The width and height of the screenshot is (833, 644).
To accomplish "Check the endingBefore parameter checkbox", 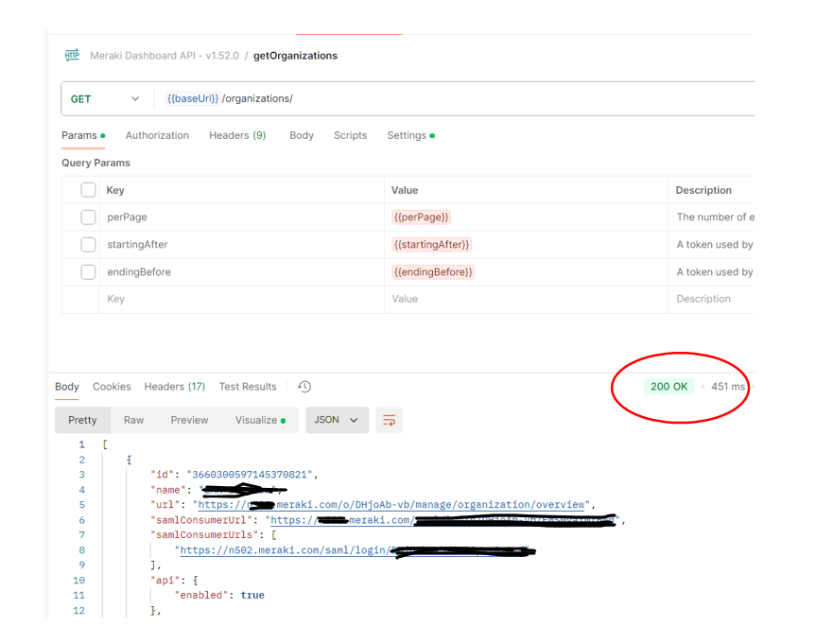I will click(x=88, y=271).
